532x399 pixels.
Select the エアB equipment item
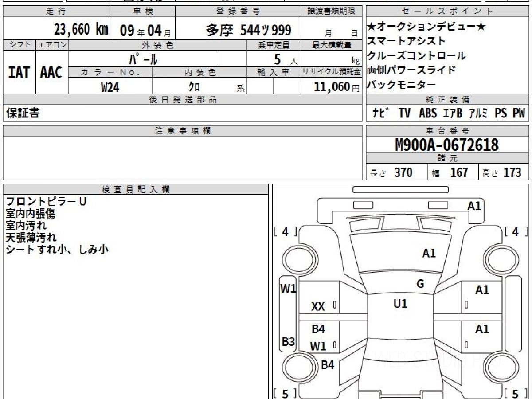[452, 113]
